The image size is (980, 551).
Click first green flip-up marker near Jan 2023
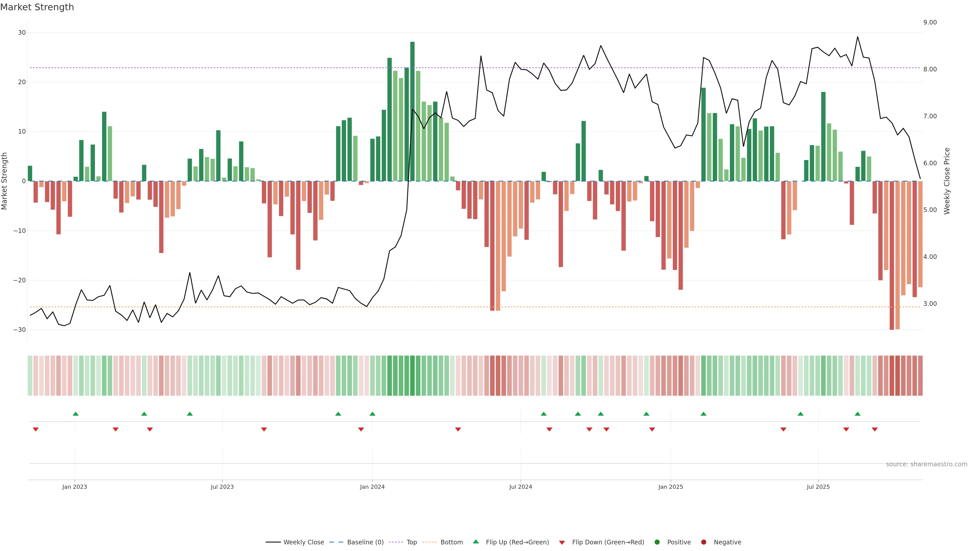click(x=76, y=414)
